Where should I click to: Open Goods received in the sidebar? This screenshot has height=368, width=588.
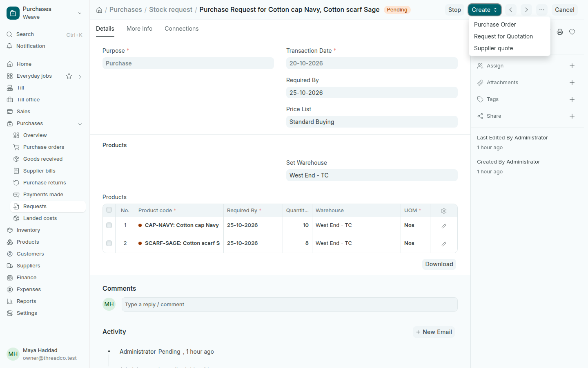(x=48, y=159)
